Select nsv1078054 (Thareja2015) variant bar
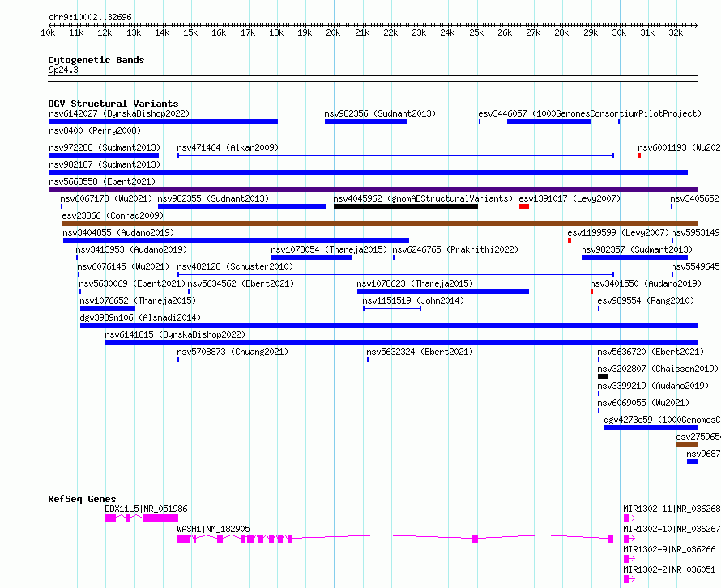Viewport: 721px width, 588px height. [x=312, y=258]
